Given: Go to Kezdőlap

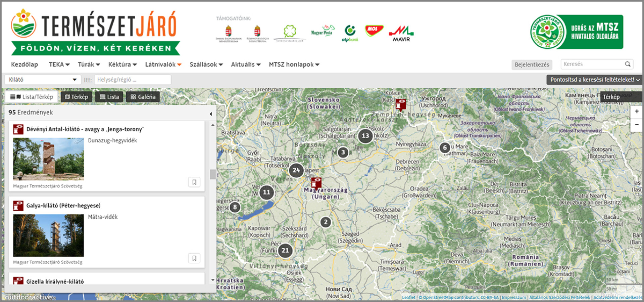Looking at the screenshot, I should tap(24, 64).
